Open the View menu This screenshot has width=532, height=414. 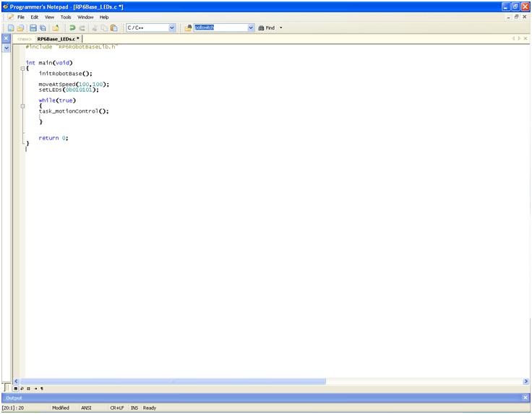click(49, 17)
